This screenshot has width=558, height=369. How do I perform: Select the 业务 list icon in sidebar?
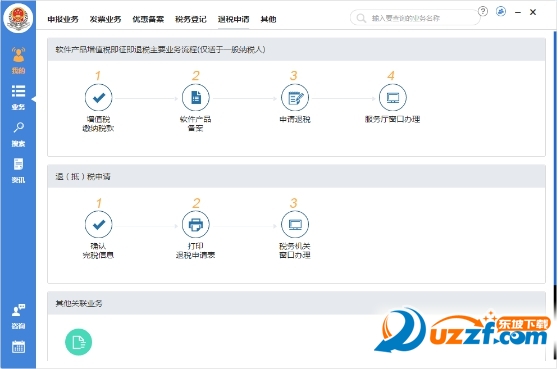[x=18, y=97]
